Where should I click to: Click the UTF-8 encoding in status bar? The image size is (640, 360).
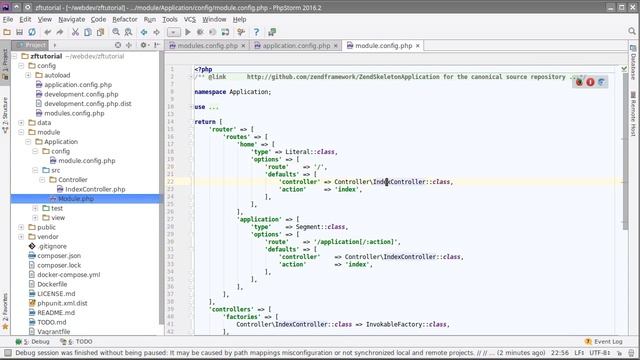coord(600,353)
